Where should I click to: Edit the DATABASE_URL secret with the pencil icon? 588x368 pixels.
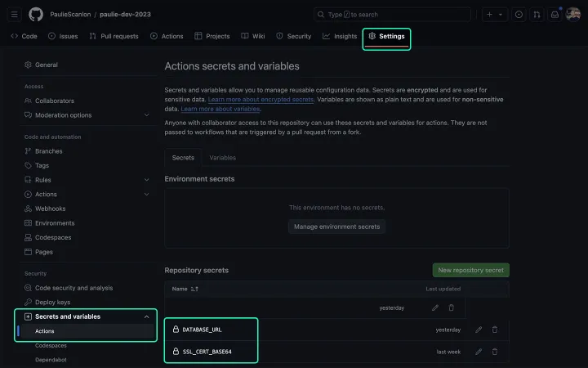click(479, 330)
